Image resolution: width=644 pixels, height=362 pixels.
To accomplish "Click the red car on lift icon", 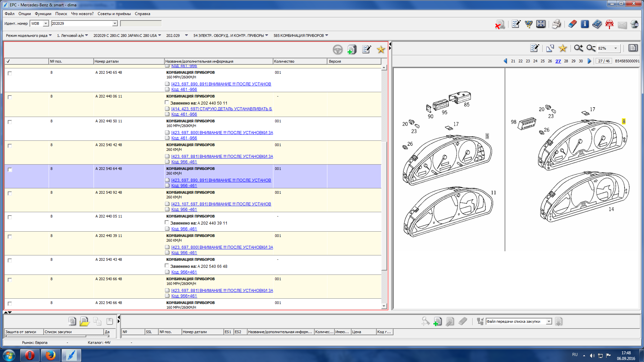I will point(609,24).
